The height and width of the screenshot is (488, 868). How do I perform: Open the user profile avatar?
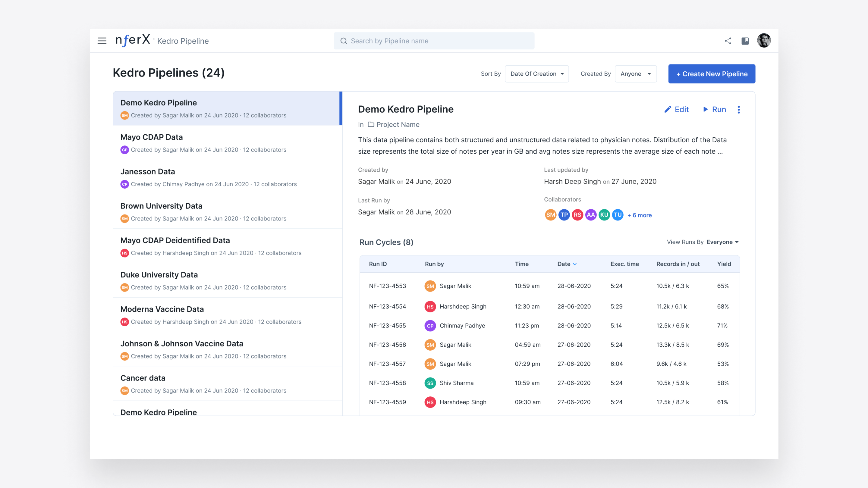pos(764,41)
